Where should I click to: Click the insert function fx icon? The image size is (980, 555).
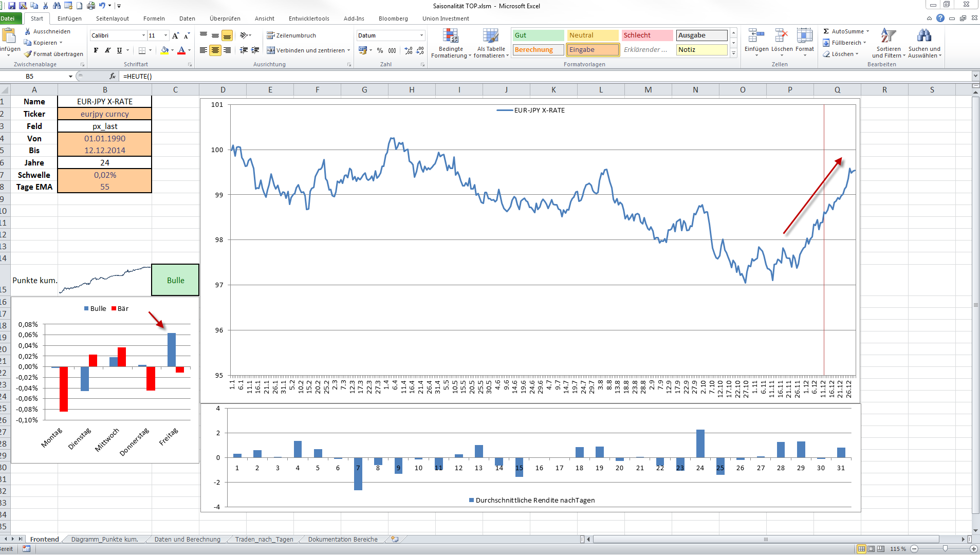[113, 76]
